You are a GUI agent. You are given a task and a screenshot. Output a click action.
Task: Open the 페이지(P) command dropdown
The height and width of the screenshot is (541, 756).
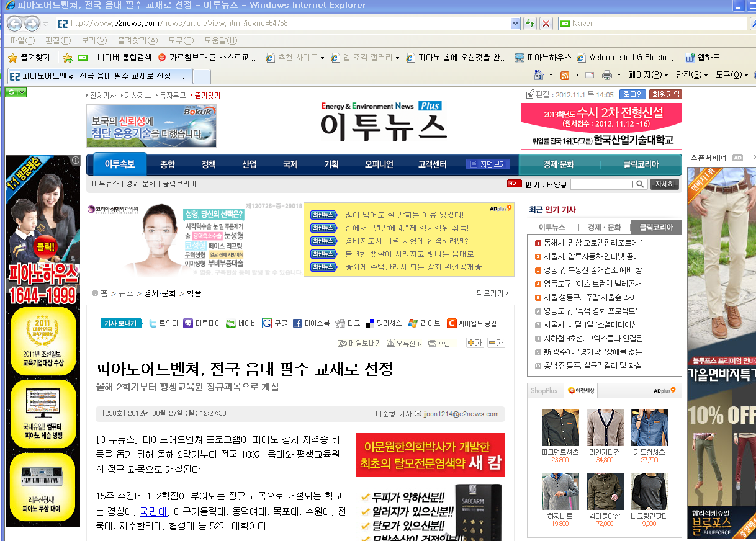pyautogui.click(x=649, y=75)
